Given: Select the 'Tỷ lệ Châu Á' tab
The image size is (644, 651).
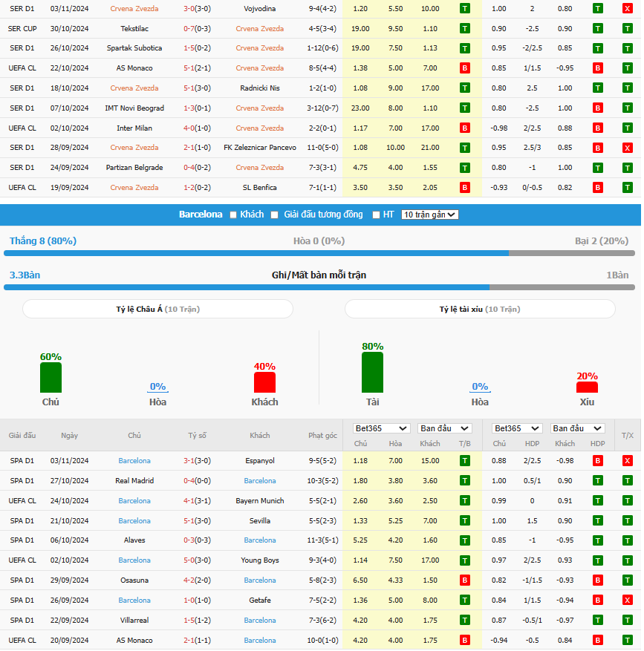Looking at the screenshot, I should 158,310.
